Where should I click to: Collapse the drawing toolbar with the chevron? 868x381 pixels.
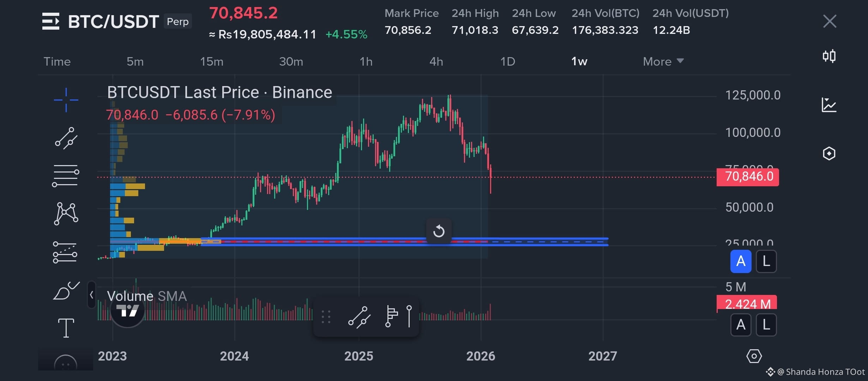[x=91, y=295]
